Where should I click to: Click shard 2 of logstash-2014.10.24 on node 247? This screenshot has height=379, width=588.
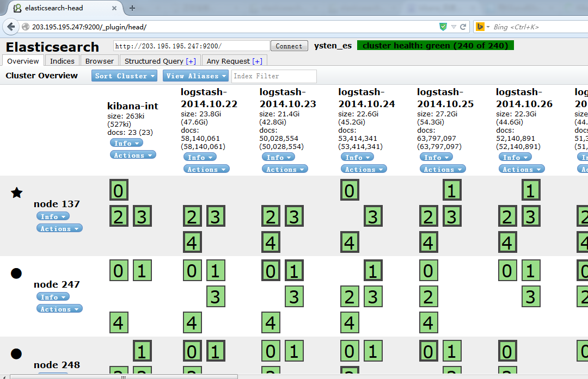point(350,296)
